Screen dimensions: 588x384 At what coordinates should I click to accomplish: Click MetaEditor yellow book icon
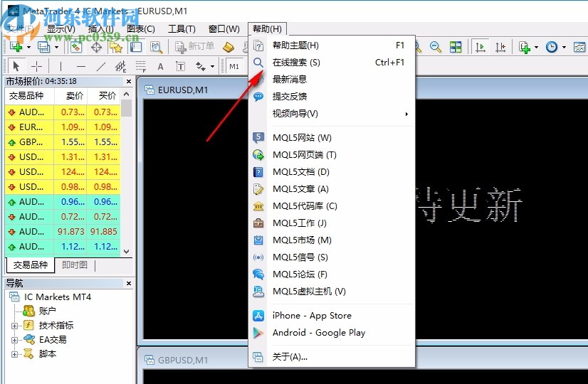tap(229, 47)
